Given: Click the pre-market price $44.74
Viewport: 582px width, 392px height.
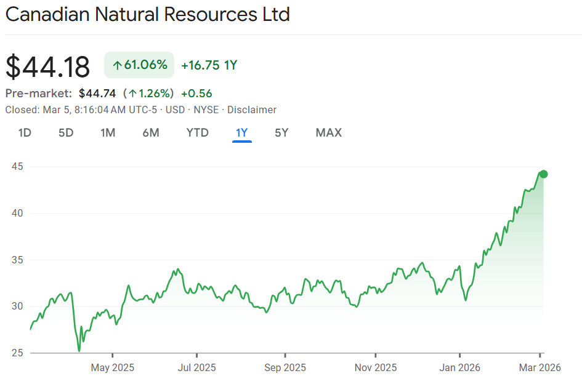Looking at the screenshot, I should (97, 94).
